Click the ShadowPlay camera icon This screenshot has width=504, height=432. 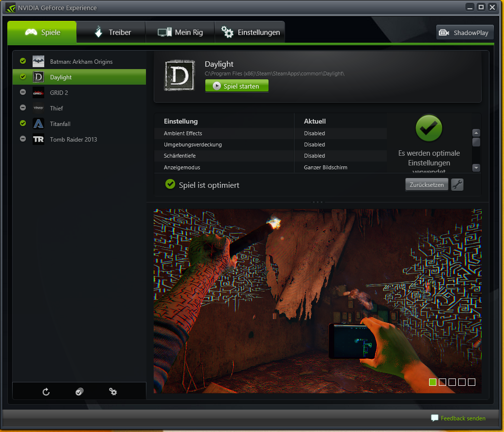444,33
